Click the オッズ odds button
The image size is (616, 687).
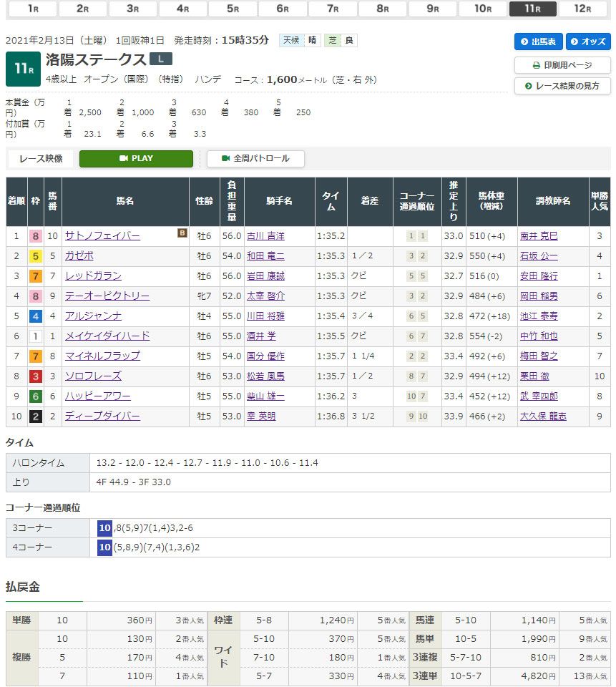tap(588, 42)
